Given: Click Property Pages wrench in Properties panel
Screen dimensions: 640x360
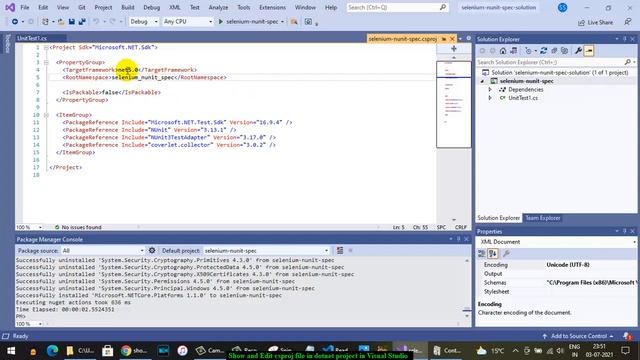Looking at the screenshot, I should 506,253.
